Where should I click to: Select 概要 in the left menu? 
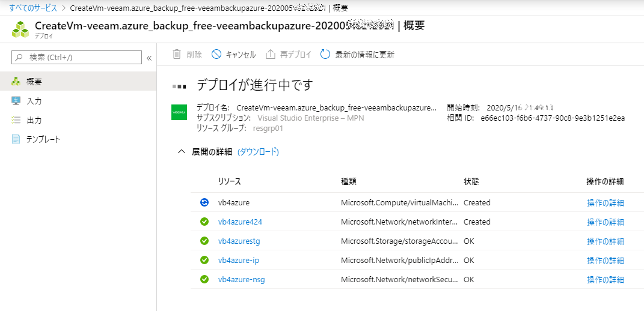tap(78, 82)
